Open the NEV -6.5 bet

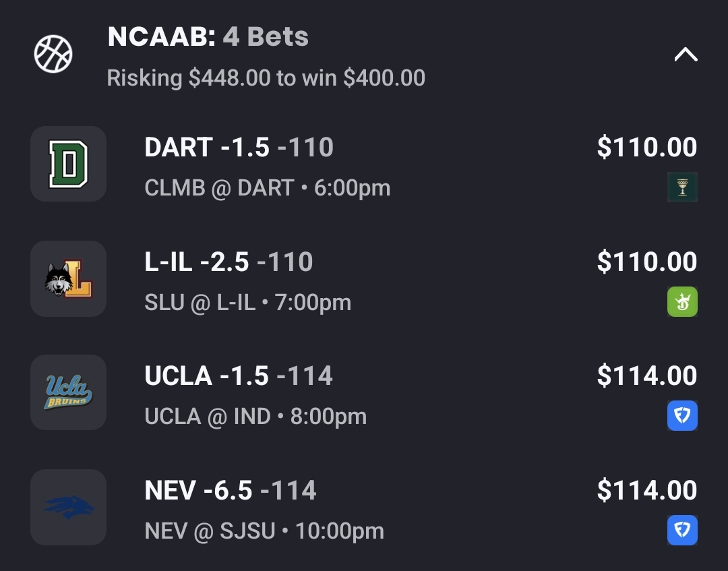pos(231,491)
